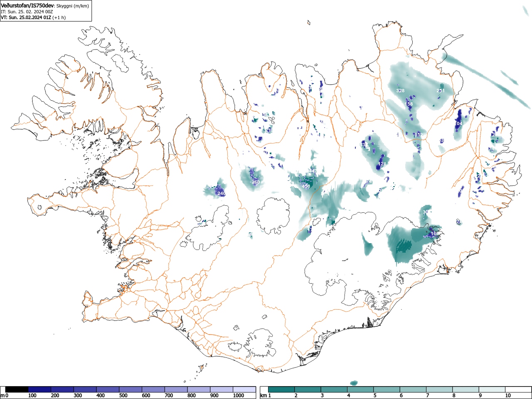Click the 360 visibility value label

coord(256,182)
